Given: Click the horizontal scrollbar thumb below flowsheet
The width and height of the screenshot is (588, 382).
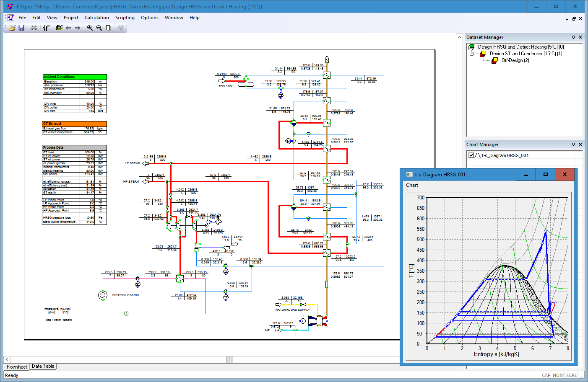Looking at the screenshot, I should click(x=229, y=359).
